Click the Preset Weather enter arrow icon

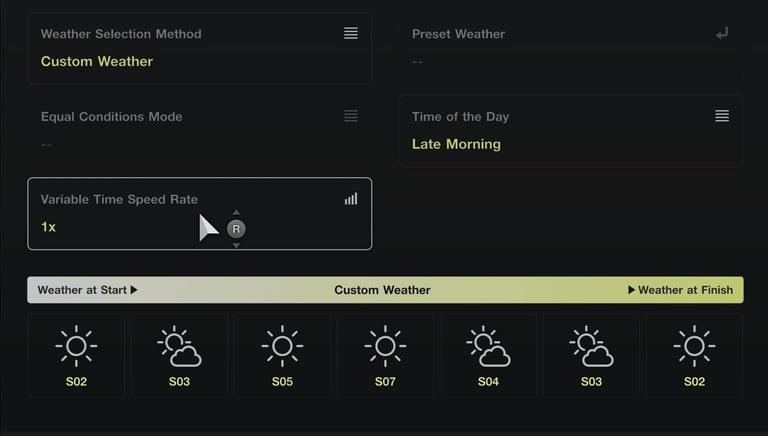722,33
